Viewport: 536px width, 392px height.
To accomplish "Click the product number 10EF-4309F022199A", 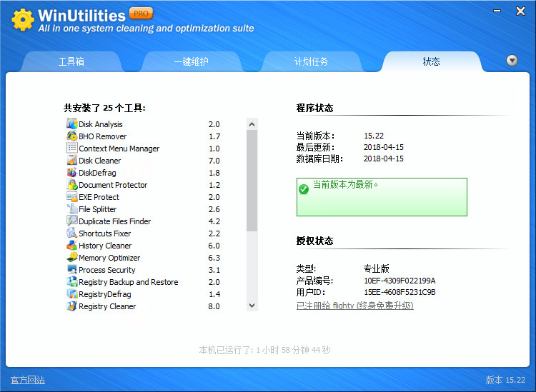I will pos(399,281).
